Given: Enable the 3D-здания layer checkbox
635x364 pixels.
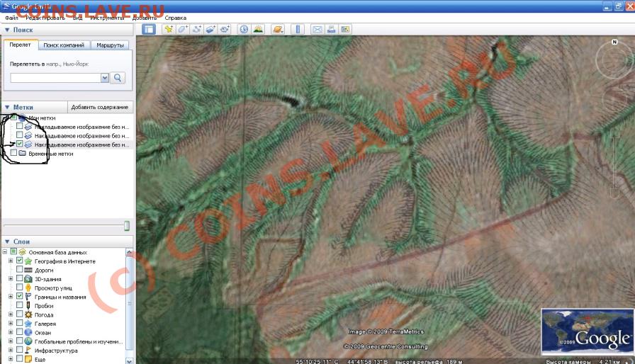Looking at the screenshot, I should (x=19, y=278).
